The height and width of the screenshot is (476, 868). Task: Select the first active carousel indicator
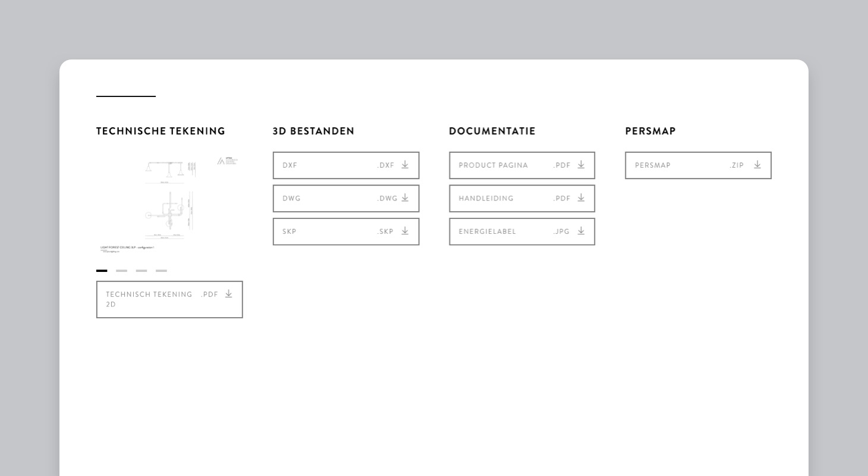pyautogui.click(x=102, y=271)
